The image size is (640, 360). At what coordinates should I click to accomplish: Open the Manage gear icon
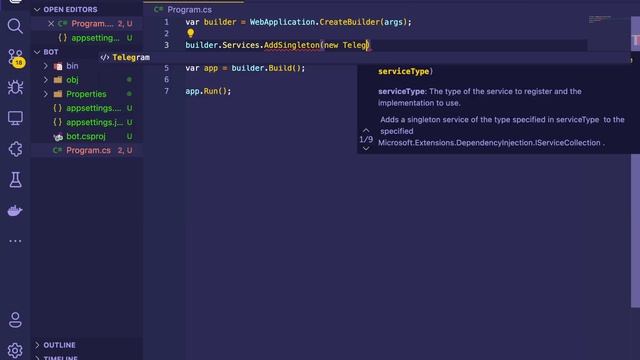tap(15, 350)
